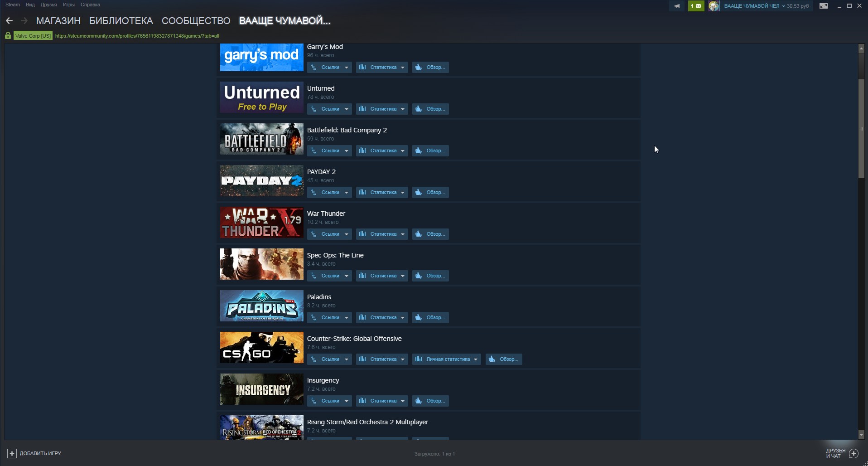Expand the Ссылки dropdown for PAYDAY 2

point(329,192)
